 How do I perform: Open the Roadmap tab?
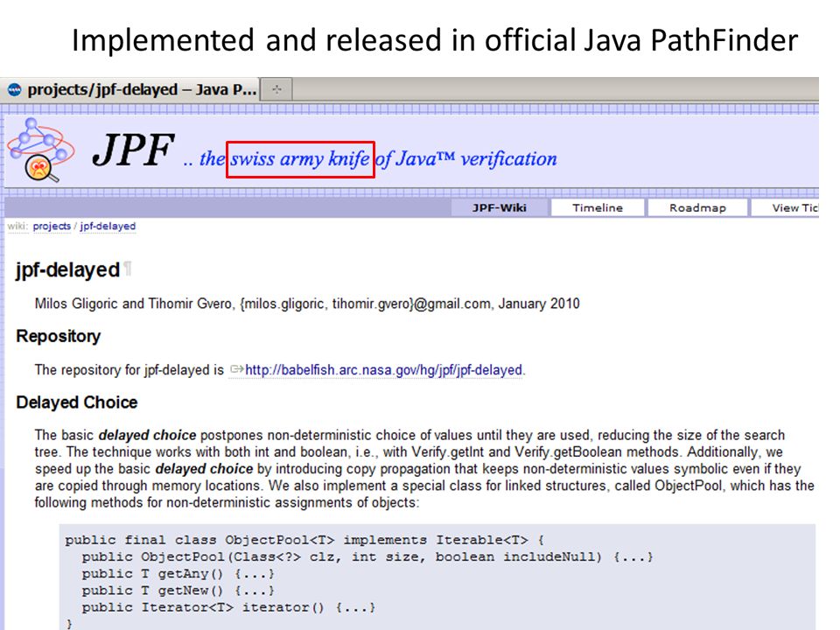697,208
